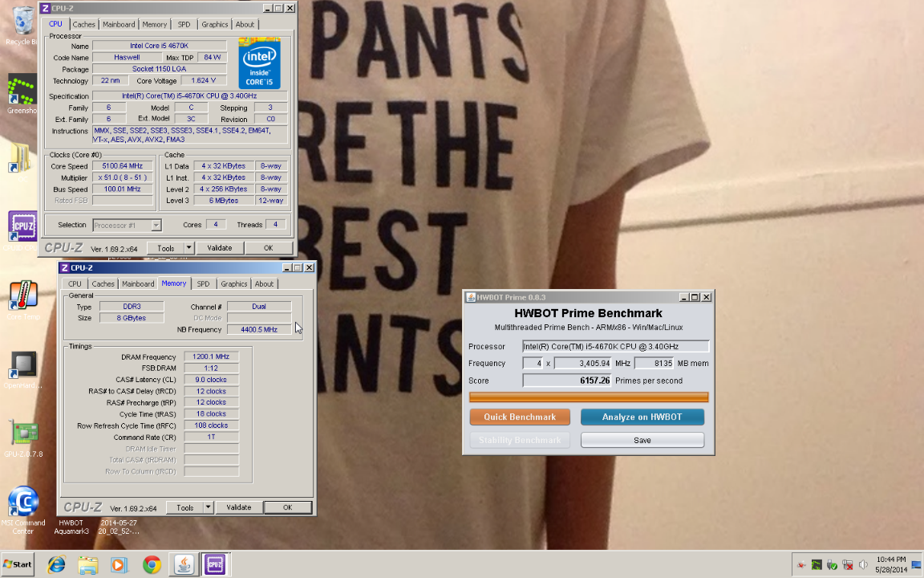This screenshot has height=578, width=924.
Task: Open the About tab in upper CPU-Z window
Action: (245, 24)
